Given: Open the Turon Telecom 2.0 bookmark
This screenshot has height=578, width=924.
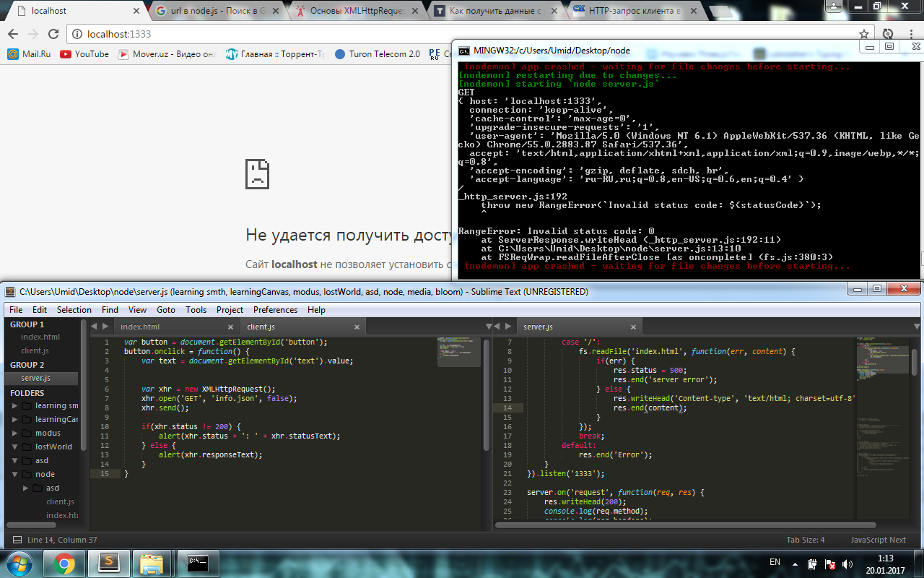Looking at the screenshot, I should click(x=377, y=54).
